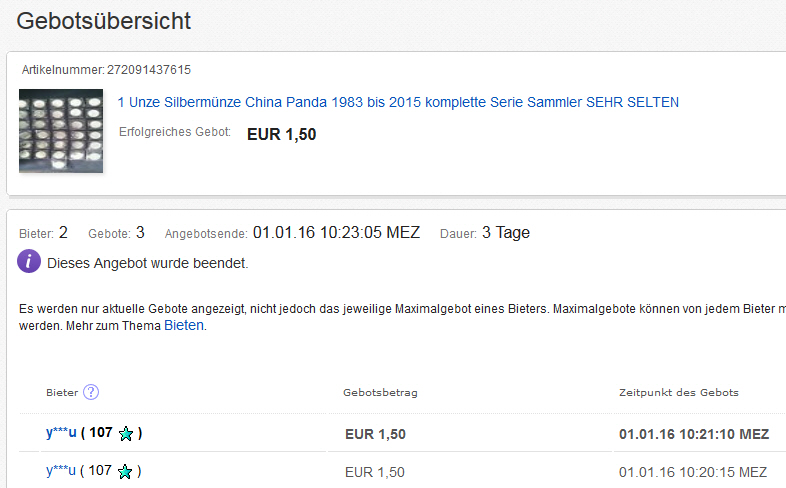
Task: Click the star icon in the 10:21:10 bid row
Action: coord(126,434)
